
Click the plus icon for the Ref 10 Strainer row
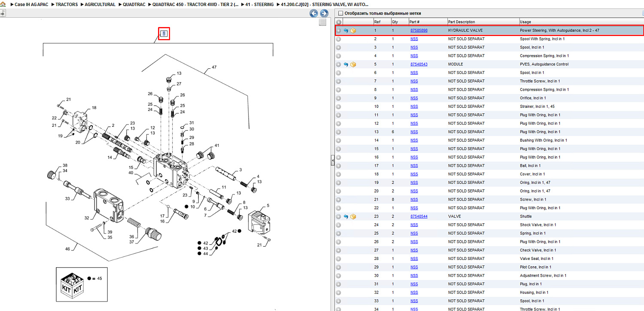(x=339, y=107)
